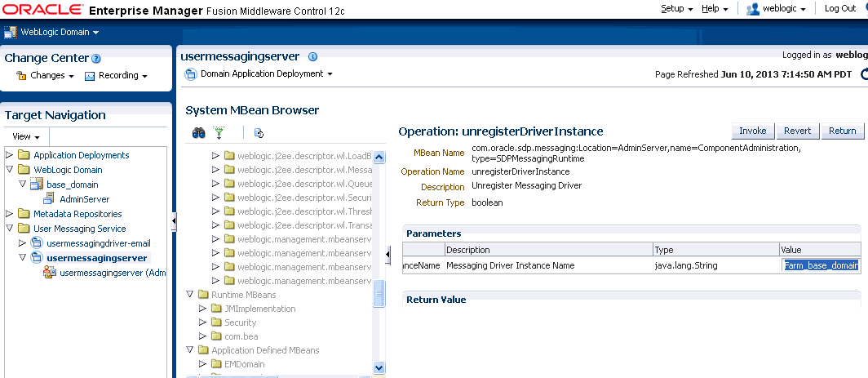This screenshot has width=868, height=378.
Task: Click the page refresh icon near the timestamp
Action: tap(864, 73)
